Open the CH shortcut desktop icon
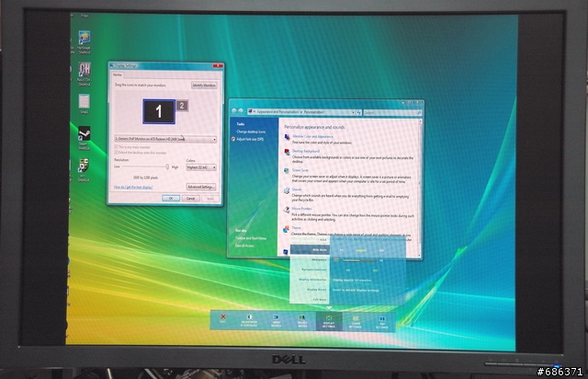The image size is (588, 379). (x=84, y=74)
